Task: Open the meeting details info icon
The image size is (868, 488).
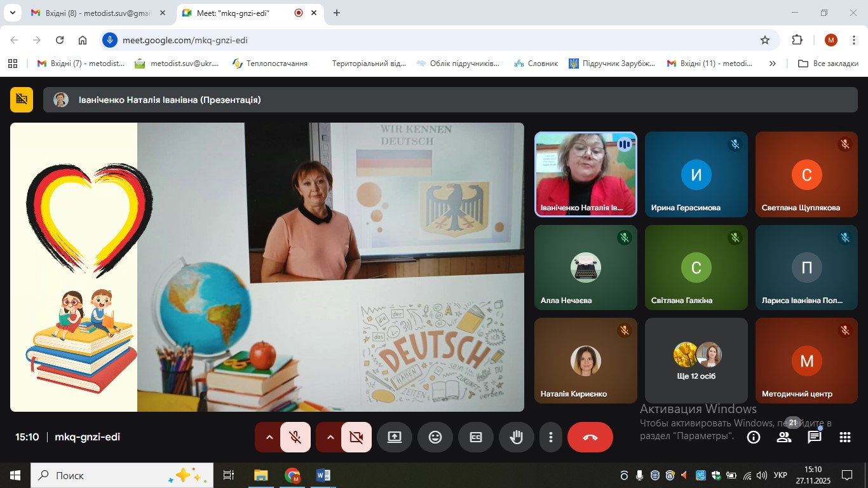Action: 754,437
